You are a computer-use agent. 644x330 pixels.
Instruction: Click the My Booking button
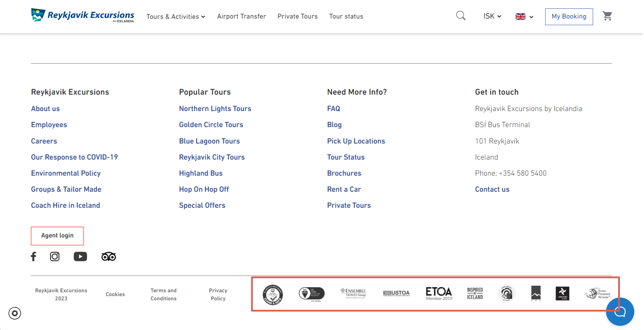tap(569, 16)
